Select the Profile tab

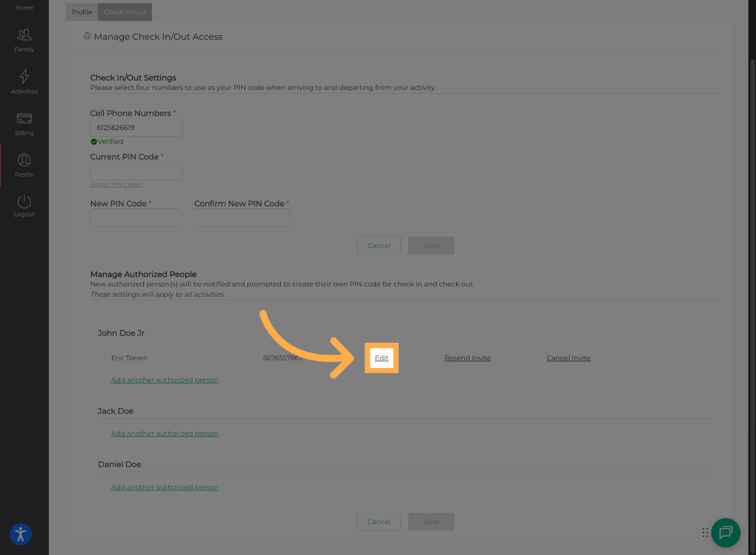click(x=82, y=12)
